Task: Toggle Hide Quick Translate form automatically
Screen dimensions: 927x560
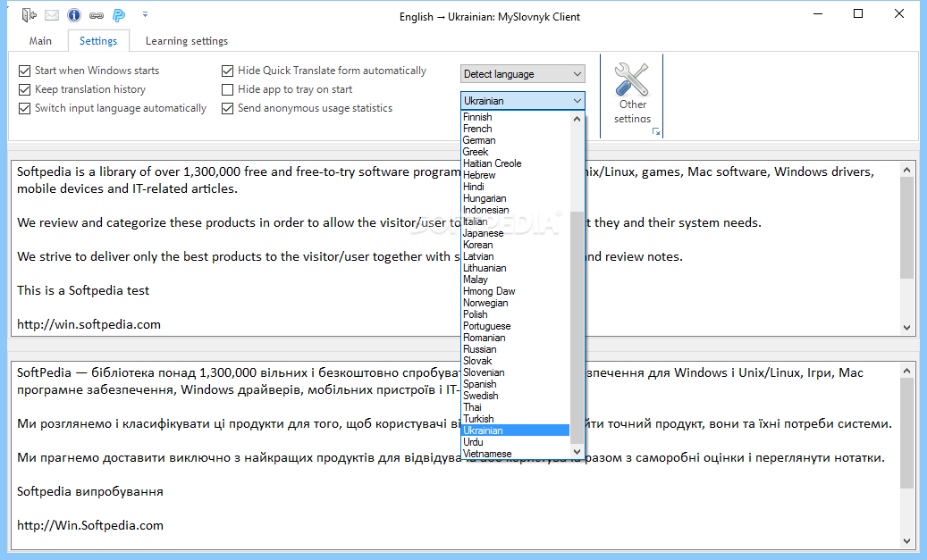Action: (324, 71)
